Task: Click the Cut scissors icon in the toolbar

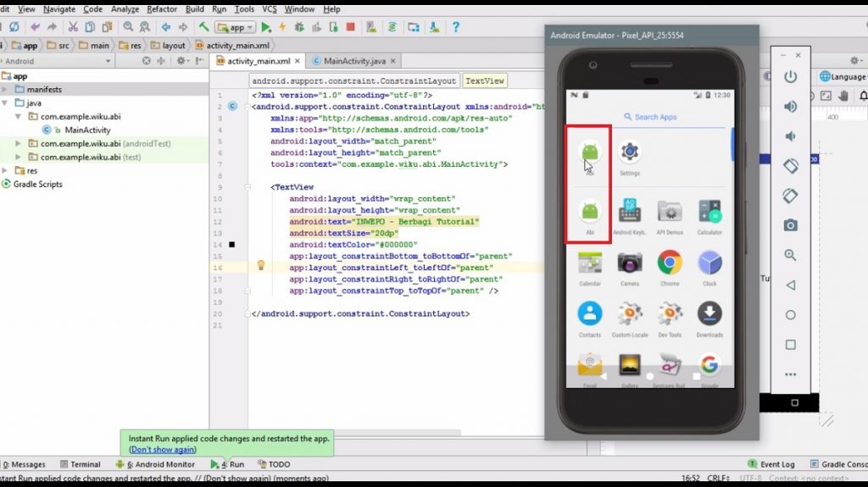Action: click(73, 27)
